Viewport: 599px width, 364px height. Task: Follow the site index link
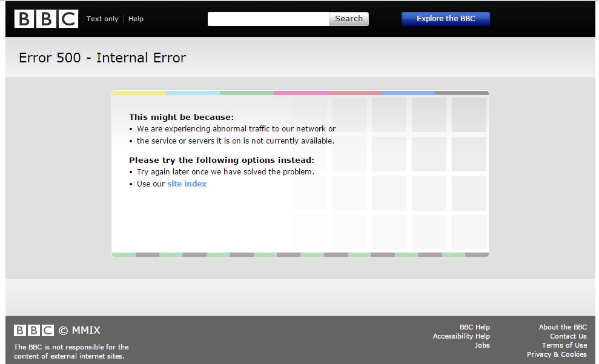click(x=187, y=184)
